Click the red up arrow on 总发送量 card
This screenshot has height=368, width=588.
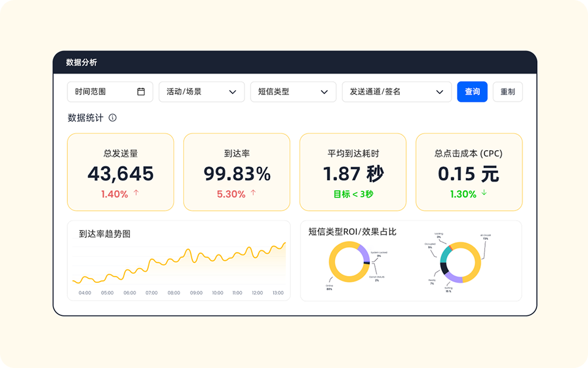(x=137, y=194)
